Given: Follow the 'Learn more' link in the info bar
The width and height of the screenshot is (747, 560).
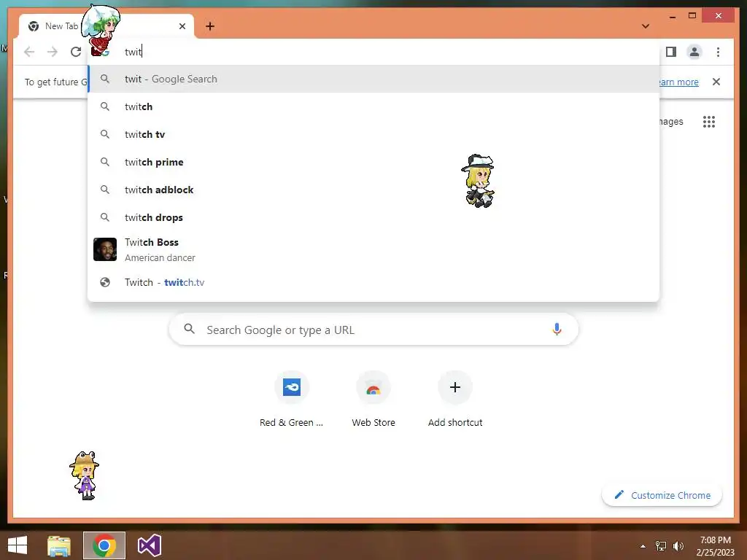Looking at the screenshot, I should (x=679, y=82).
